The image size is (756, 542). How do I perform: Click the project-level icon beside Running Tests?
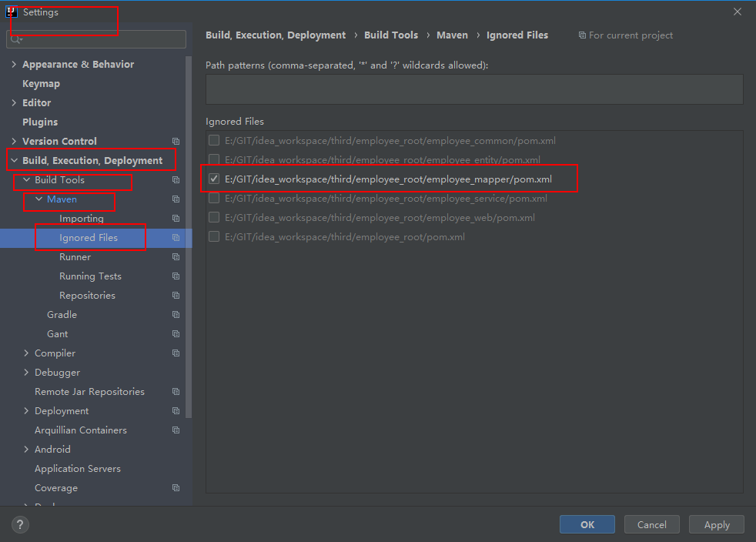coord(176,276)
